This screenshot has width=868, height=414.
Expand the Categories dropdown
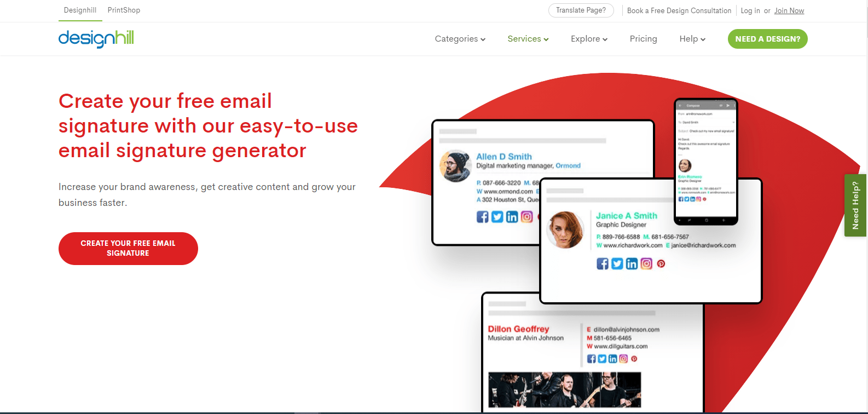[x=460, y=39]
